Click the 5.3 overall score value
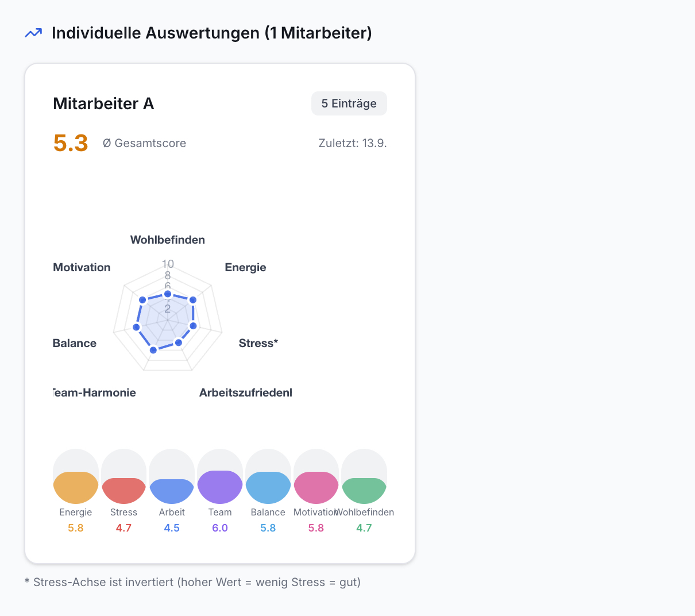Screen dimensions: 695x616 [71, 143]
